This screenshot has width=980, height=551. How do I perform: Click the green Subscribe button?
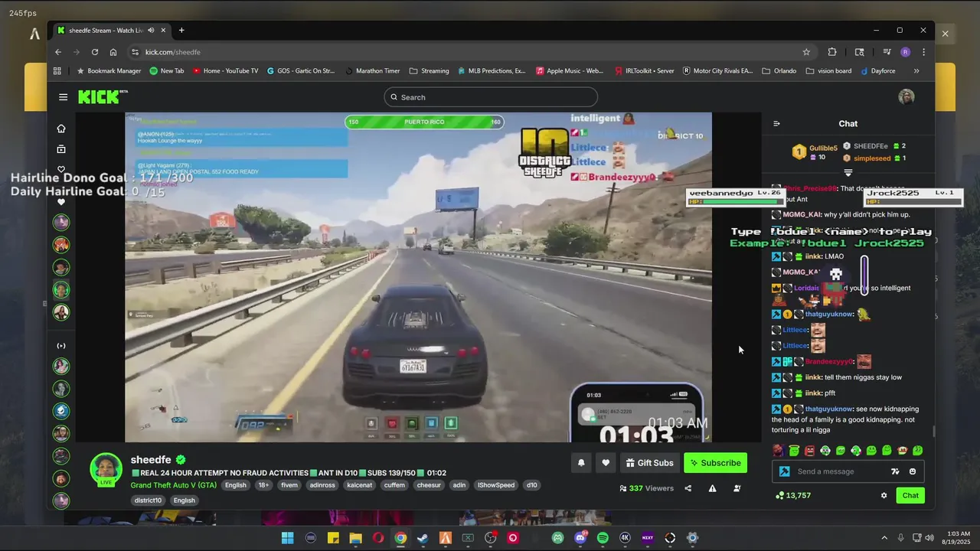[x=715, y=463]
